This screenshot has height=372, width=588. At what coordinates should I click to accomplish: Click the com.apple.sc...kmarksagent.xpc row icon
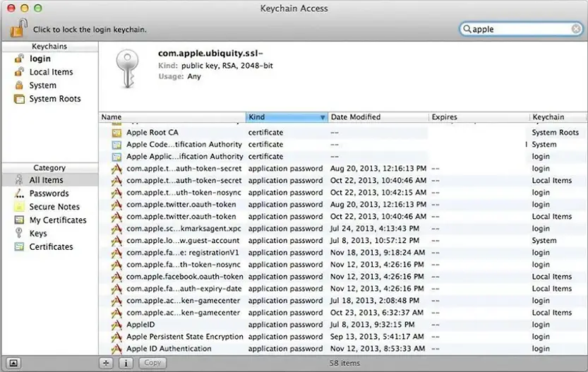[116, 229]
